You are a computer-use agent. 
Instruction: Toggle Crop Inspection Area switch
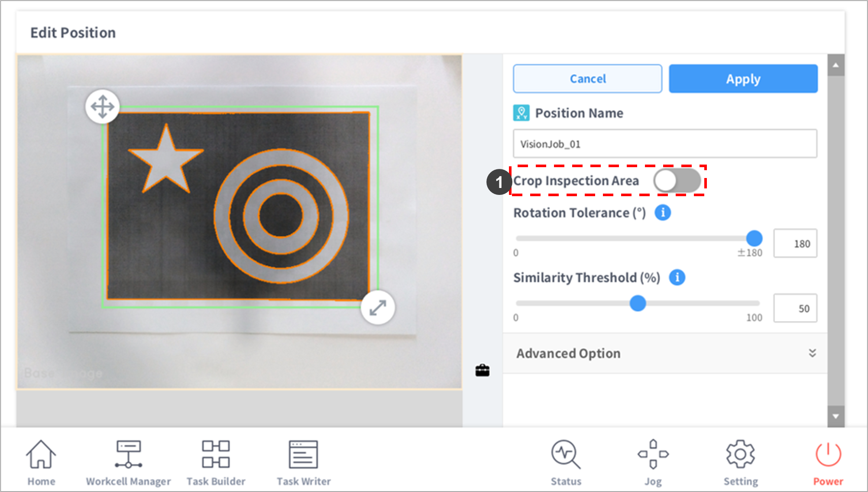677,181
